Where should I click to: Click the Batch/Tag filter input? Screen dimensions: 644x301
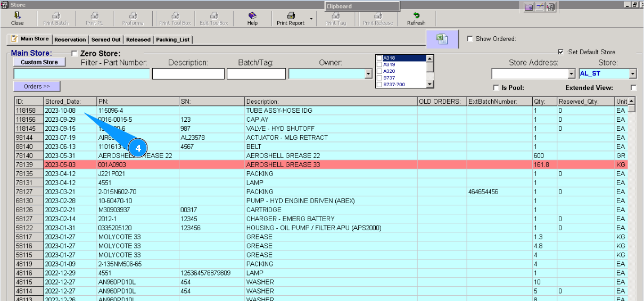tap(256, 74)
